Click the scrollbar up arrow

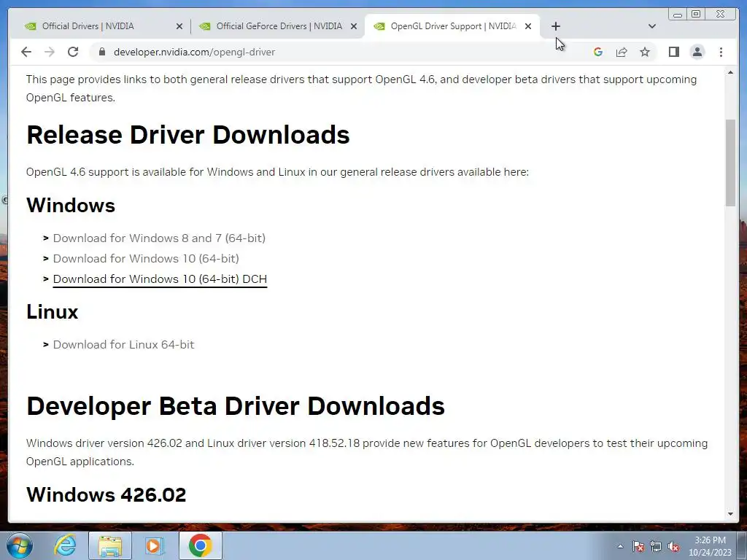(x=730, y=72)
